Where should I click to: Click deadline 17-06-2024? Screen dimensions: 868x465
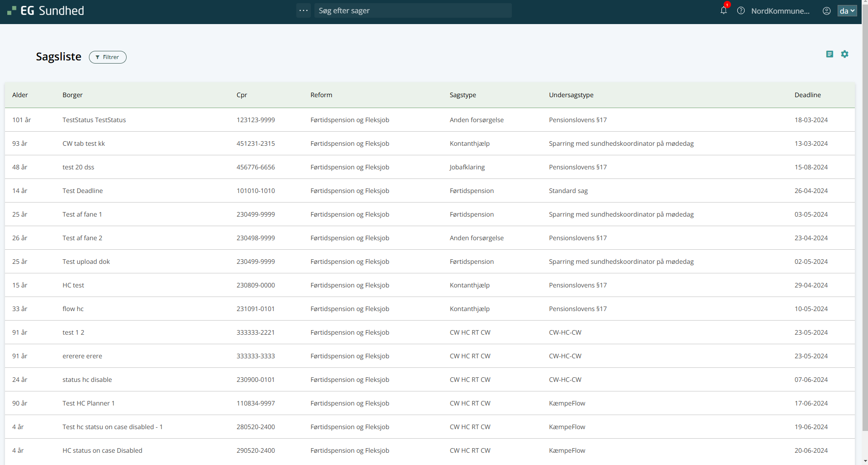(811, 403)
